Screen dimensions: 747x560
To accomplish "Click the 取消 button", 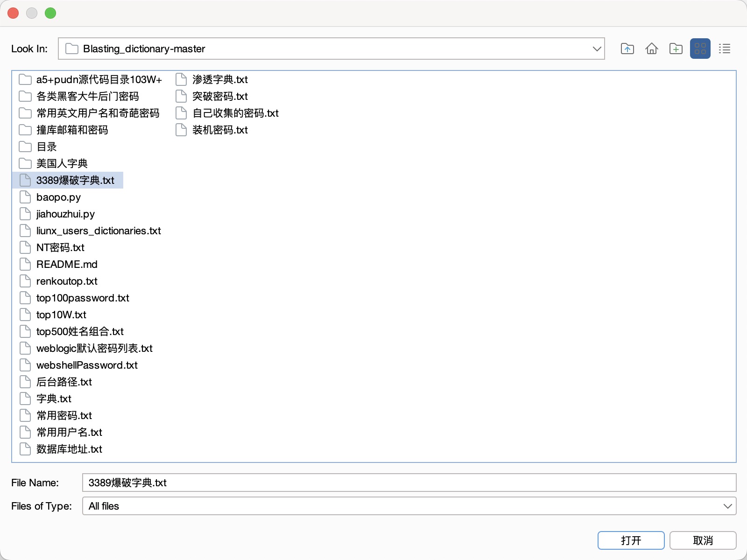I will tap(703, 540).
